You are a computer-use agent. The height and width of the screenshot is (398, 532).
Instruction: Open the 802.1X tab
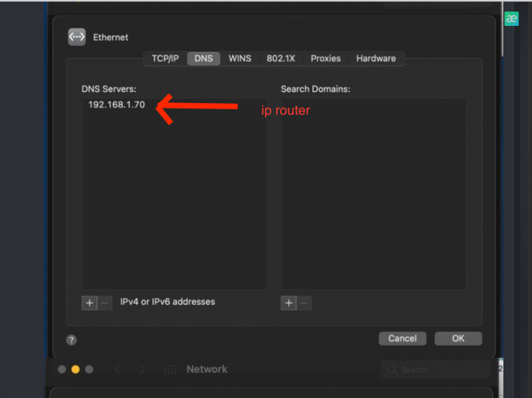[281, 58]
